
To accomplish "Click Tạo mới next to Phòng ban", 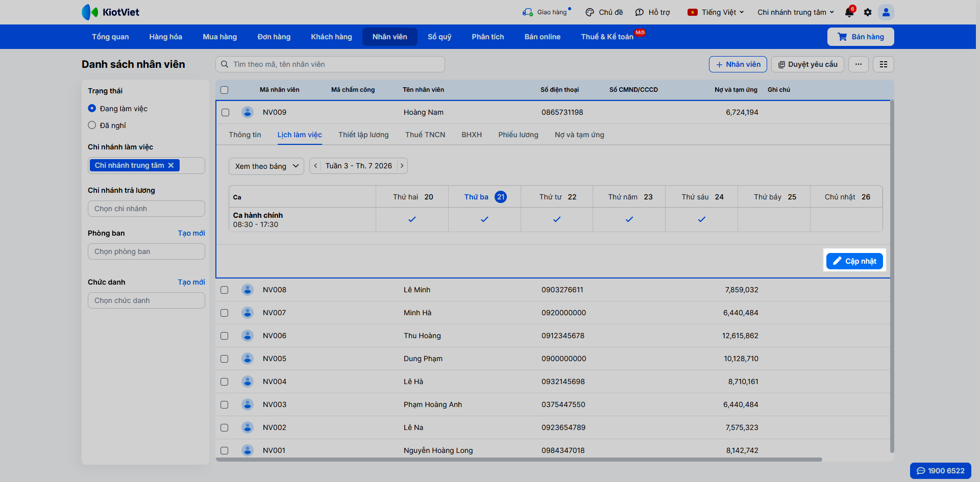I will click(191, 233).
